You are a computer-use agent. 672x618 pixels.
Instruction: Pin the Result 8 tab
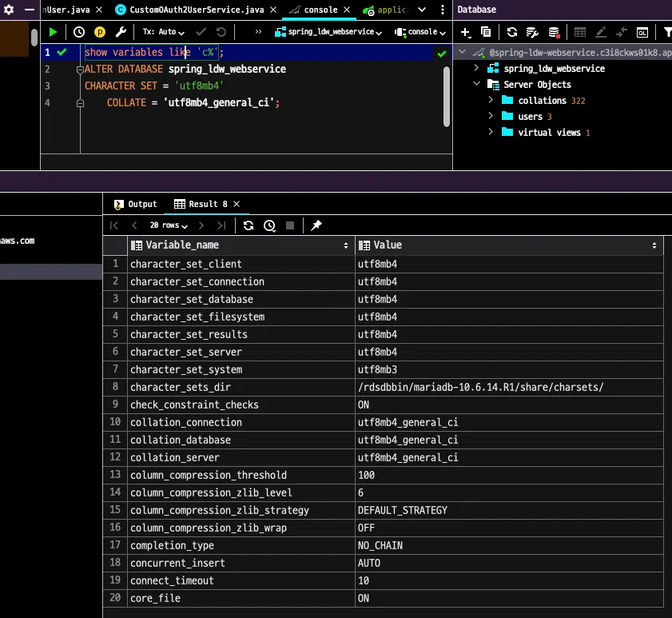coord(316,225)
